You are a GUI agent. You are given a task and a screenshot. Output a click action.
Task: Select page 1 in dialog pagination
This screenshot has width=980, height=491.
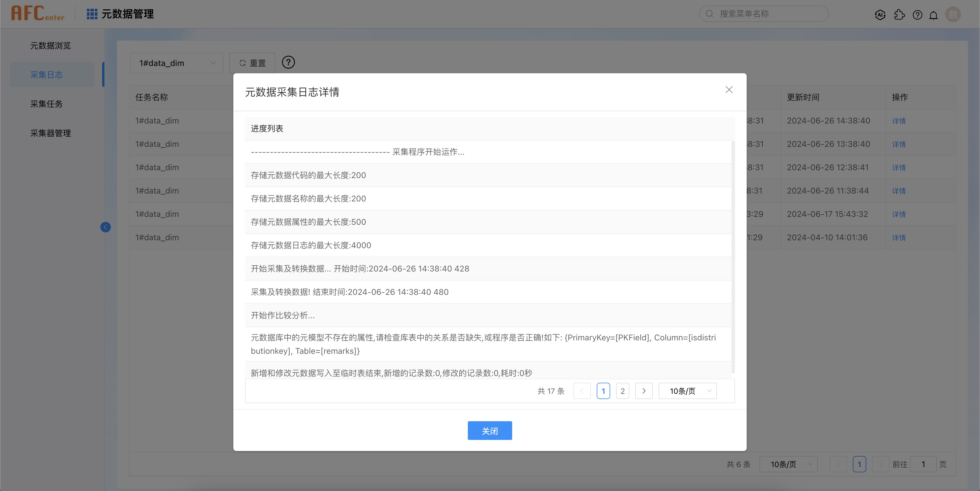pos(603,391)
